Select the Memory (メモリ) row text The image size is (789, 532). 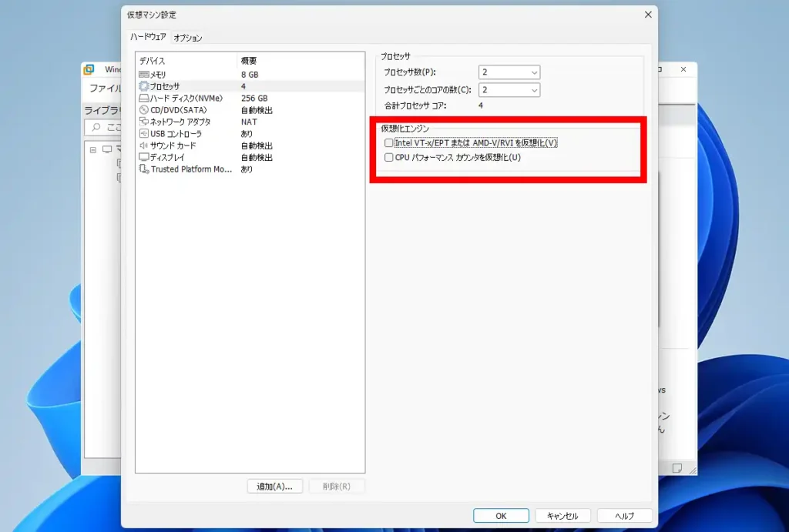click(x=158, y=75)
